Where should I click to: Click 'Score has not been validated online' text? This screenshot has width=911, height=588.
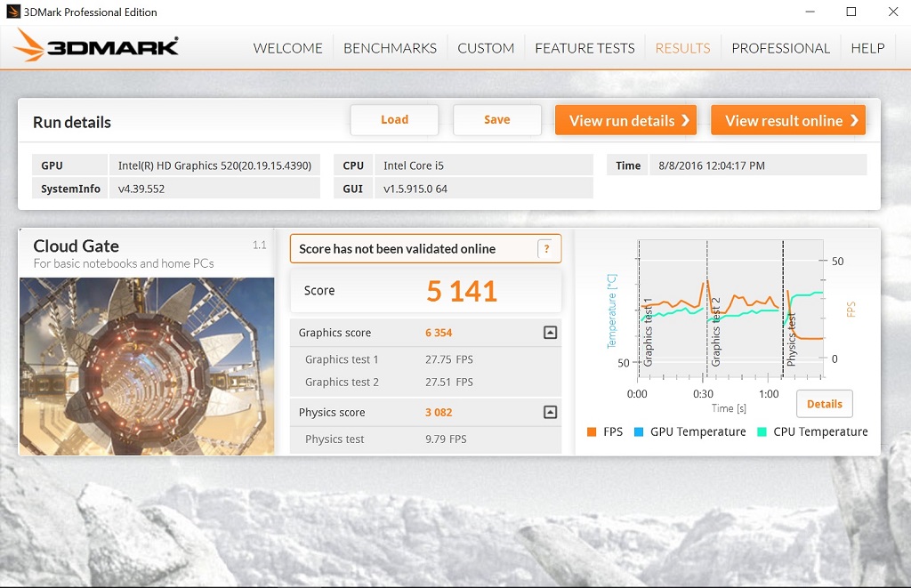pyautogui.click(x=398, y=249)
